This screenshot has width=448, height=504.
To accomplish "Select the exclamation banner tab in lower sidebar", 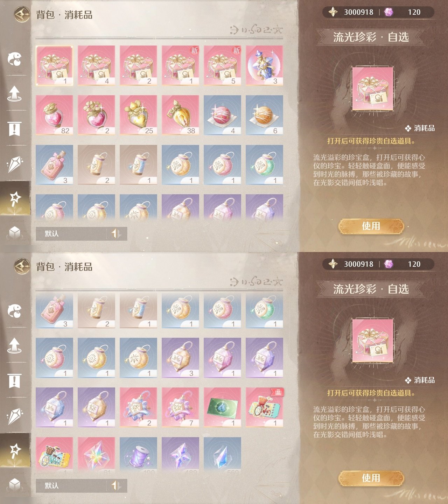I will point(14,380).
